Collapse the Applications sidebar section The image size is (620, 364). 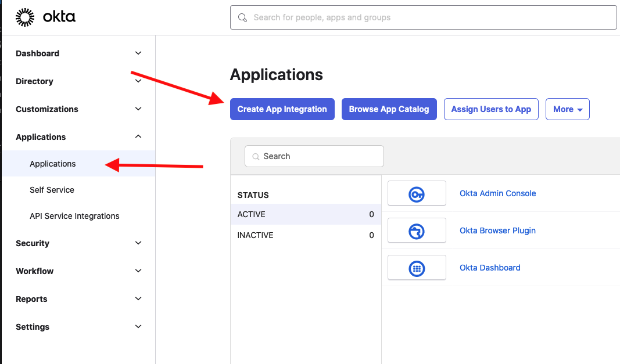point(138,137)
